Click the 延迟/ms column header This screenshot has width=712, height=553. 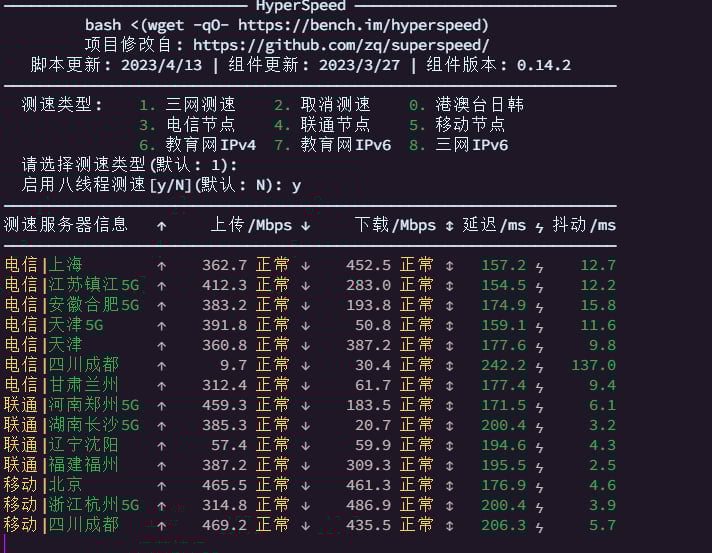click(x=494, y=225)
